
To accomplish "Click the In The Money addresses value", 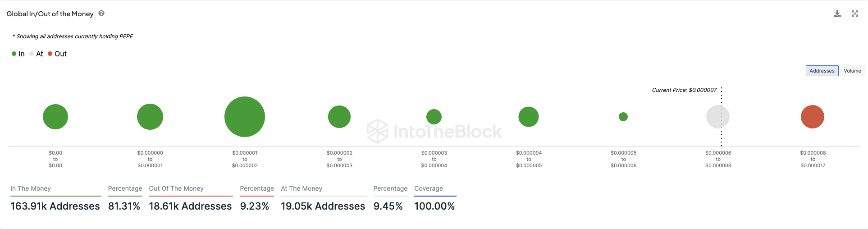I will coord(55,206).
